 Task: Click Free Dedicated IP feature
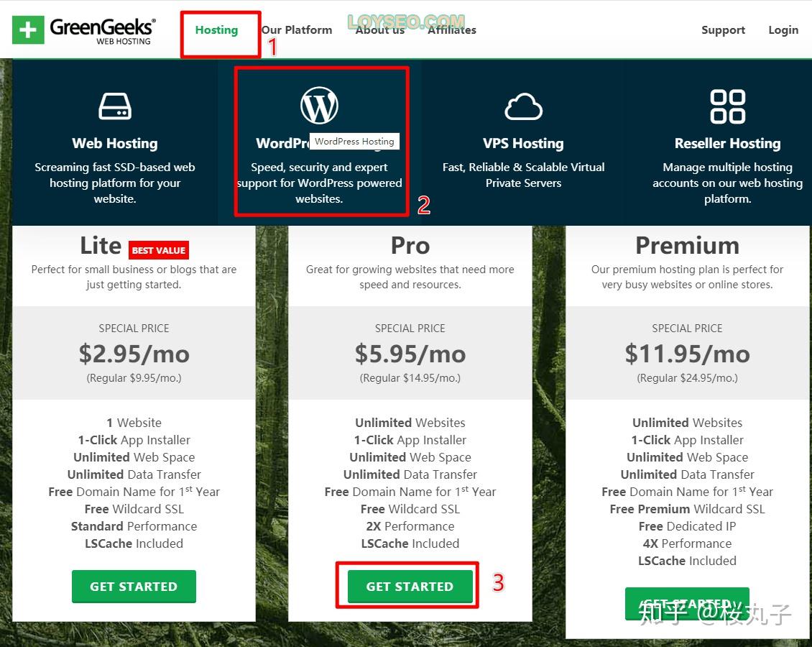click(x=687, y=526)
